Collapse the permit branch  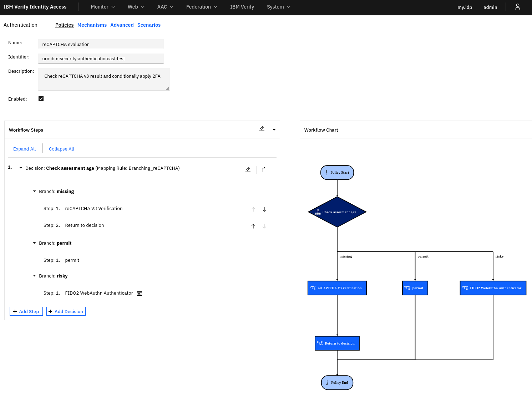pos(35,243)
